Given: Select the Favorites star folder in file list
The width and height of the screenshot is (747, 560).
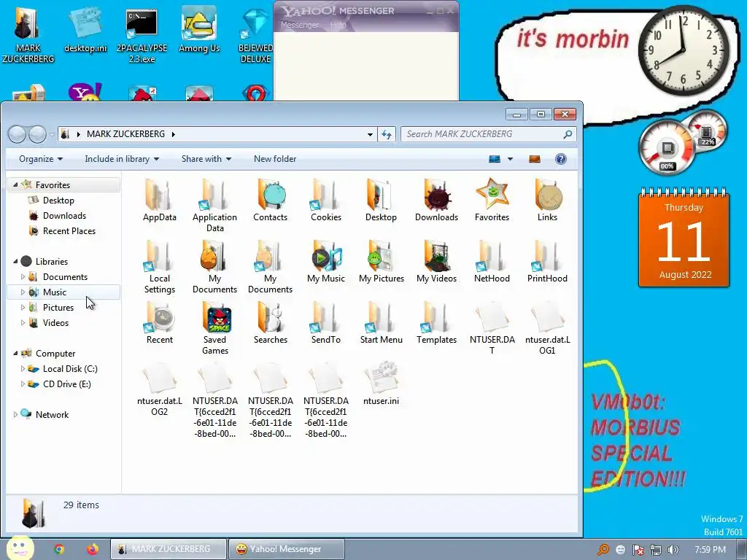Looking at the screenshot, I should pos(492,200).
